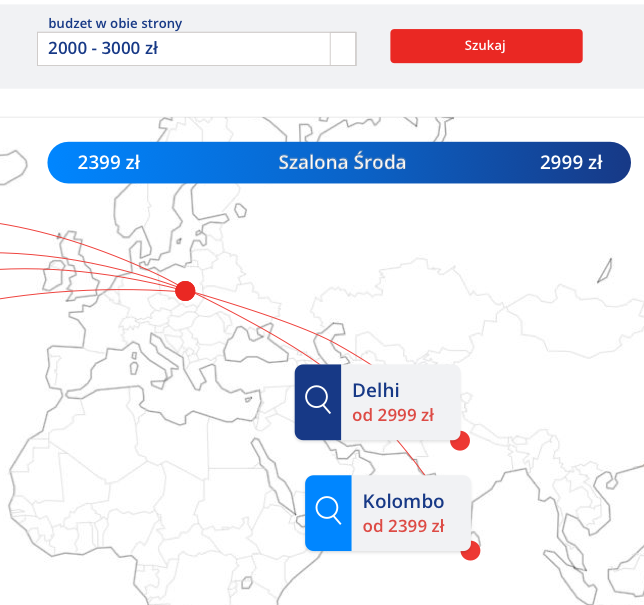Viewport: 644px width, 605px height.
Task: Open the budget dropdown showing 2000 - 3000 zł
Action: click(196, 49)
